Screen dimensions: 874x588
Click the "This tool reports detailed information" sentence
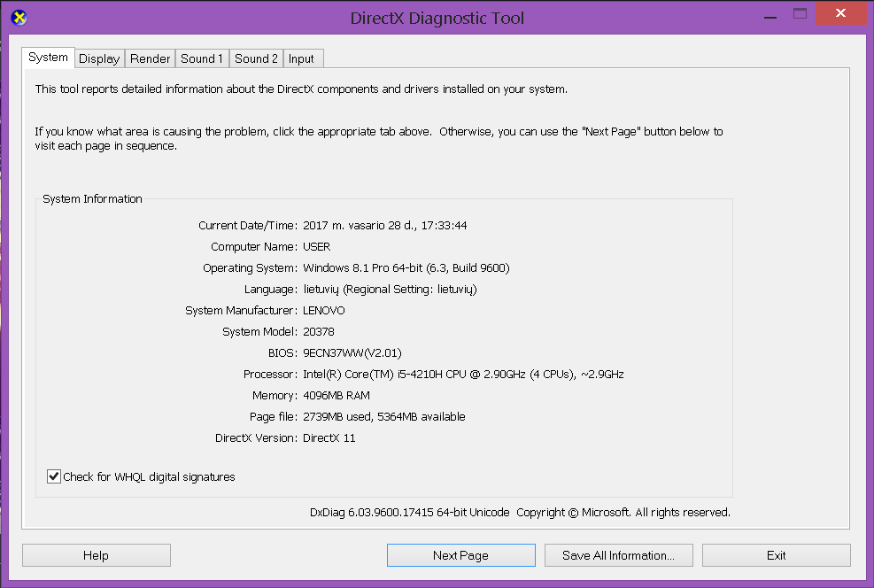302,89
